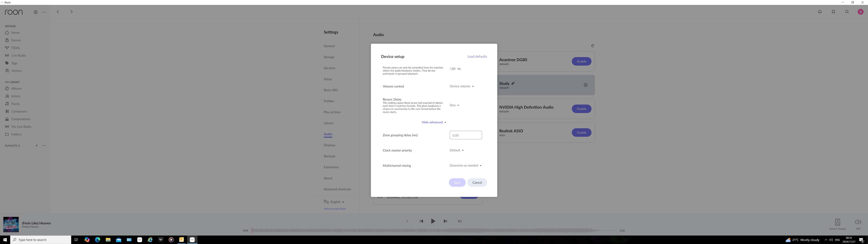868x244 pixels.
Task: Go back with the left arrow
Action: (58, 12)
